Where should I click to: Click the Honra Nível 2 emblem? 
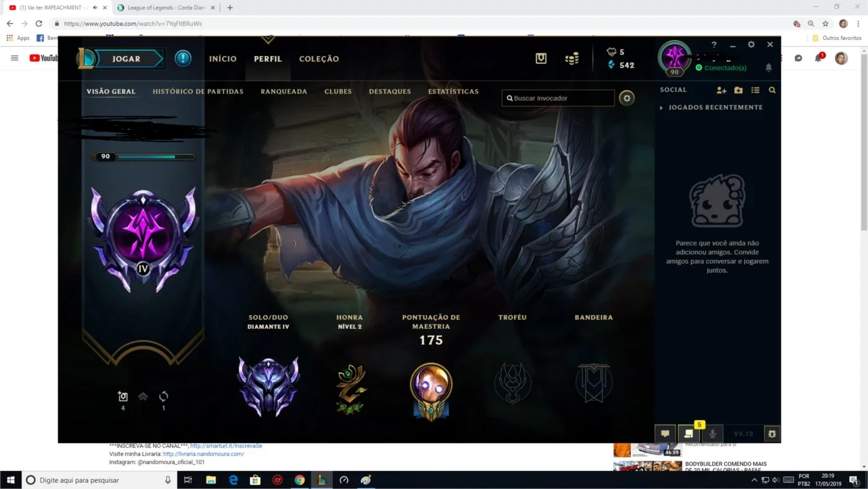[x=350, y=389]
